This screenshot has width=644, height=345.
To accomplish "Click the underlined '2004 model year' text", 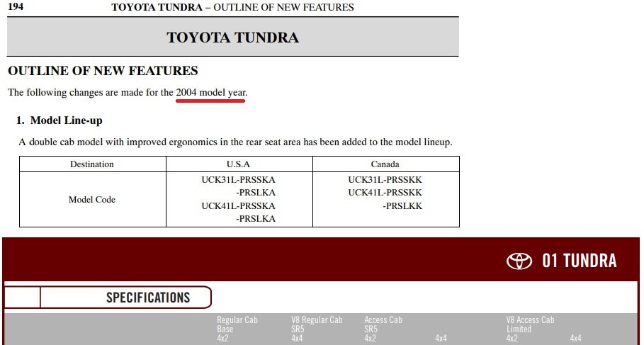I will point(210,93).
